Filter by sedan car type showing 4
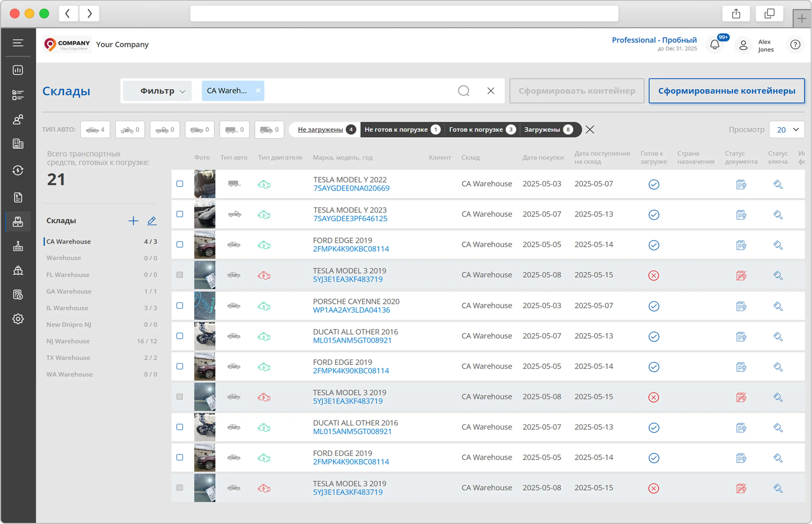This screenshot has width=812, height=524. [95, 130]
